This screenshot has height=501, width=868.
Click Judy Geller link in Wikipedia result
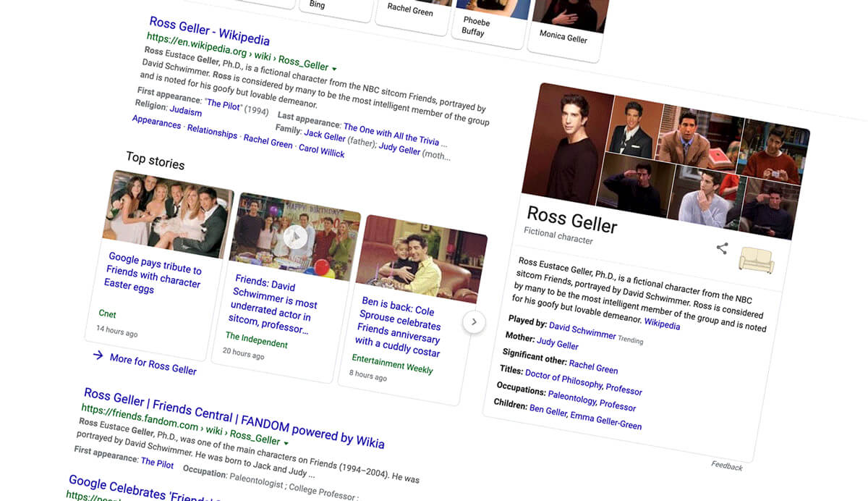[x=399, y=148]
